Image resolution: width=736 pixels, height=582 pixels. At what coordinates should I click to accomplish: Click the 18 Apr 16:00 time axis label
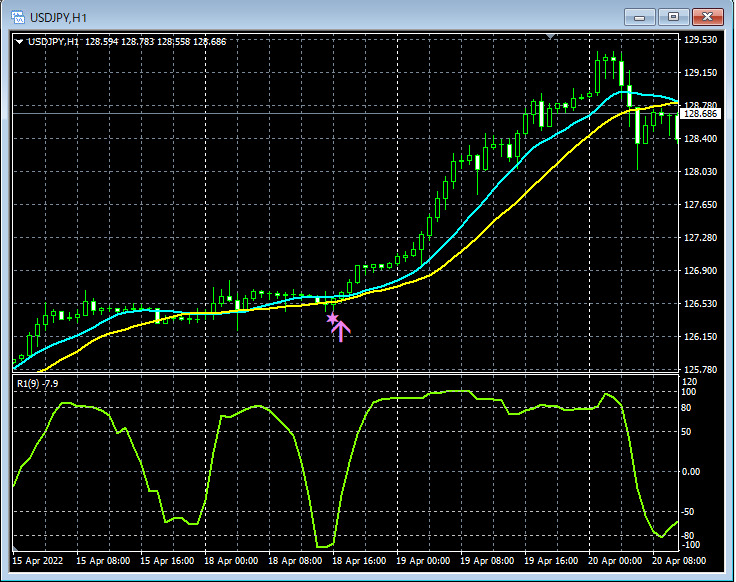[359, 561]
